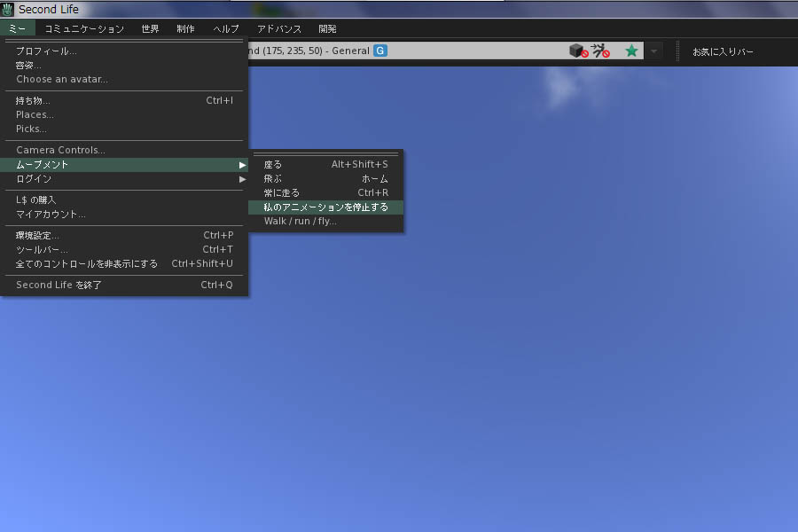Select ツールバー... menu entry
The image size is (798, 532).
(x=124, y=250)
